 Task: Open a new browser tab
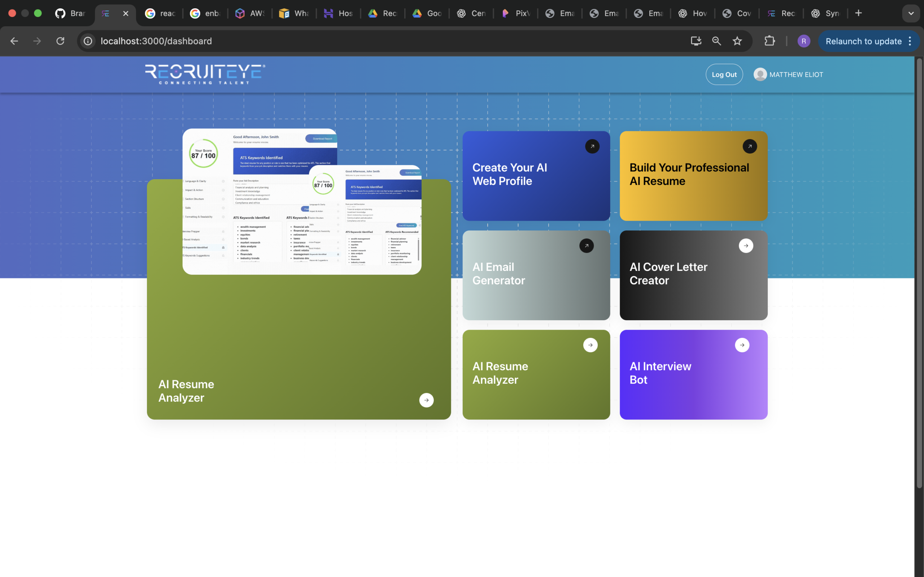pyautogui.click(x=858, y=13)
